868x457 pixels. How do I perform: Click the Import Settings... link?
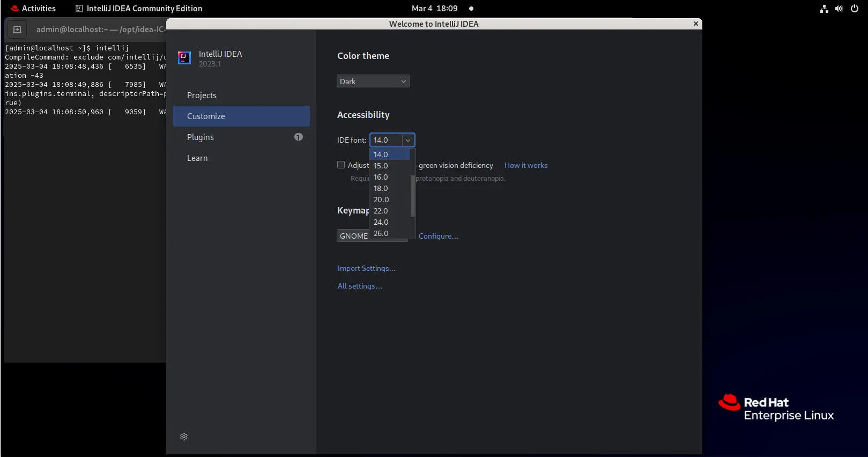tap(366, 268)
